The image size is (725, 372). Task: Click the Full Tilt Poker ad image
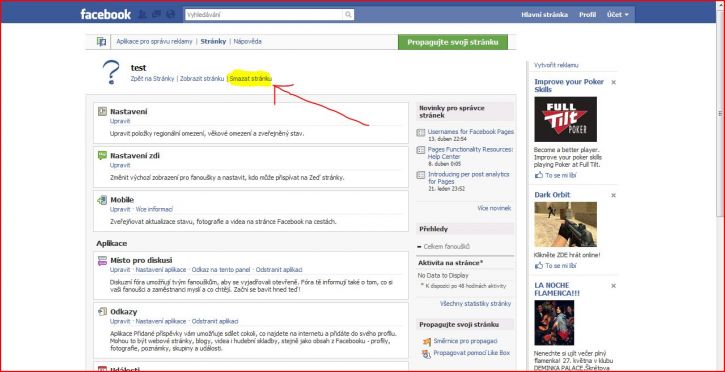point(565,119)
